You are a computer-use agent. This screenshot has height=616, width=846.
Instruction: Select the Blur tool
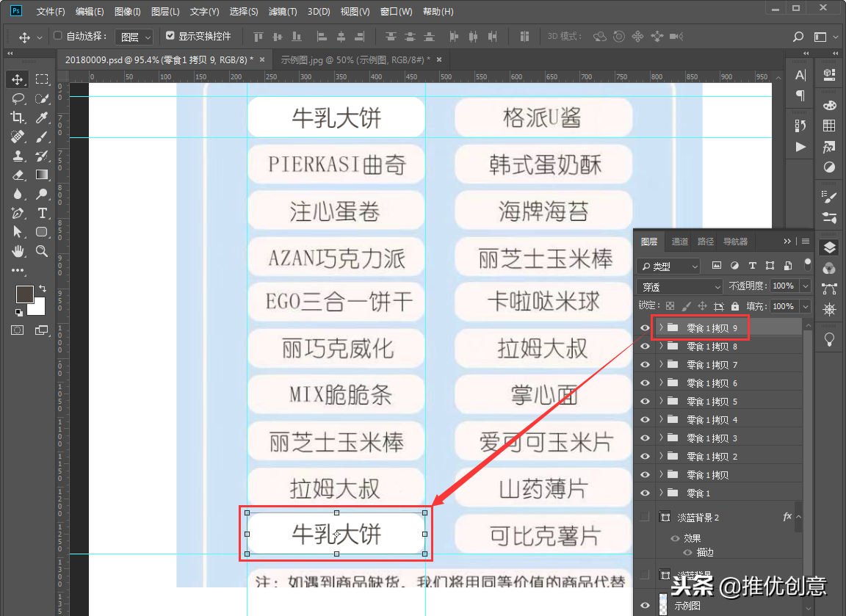(x=18, y=194)
